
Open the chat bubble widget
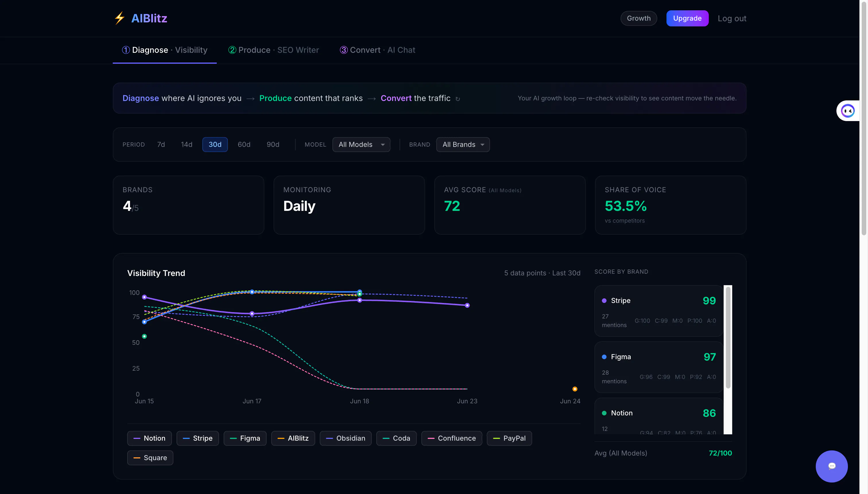click(831, 466)
